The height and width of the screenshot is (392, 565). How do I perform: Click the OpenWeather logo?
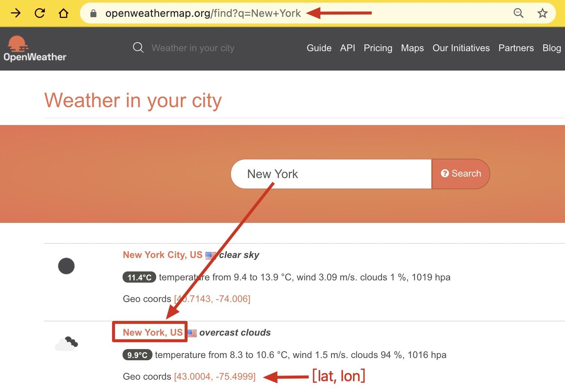35,49
